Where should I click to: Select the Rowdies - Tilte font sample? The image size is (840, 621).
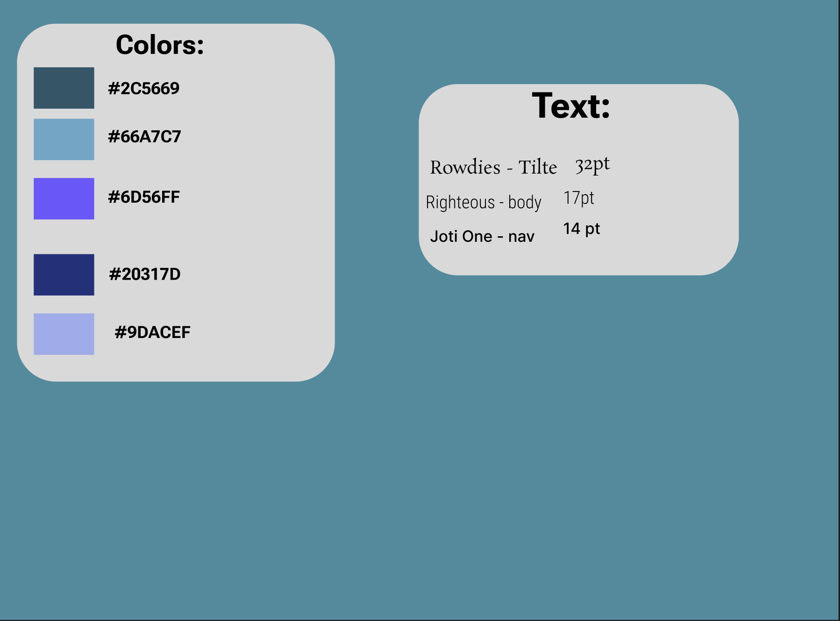(x=494, y=167)
